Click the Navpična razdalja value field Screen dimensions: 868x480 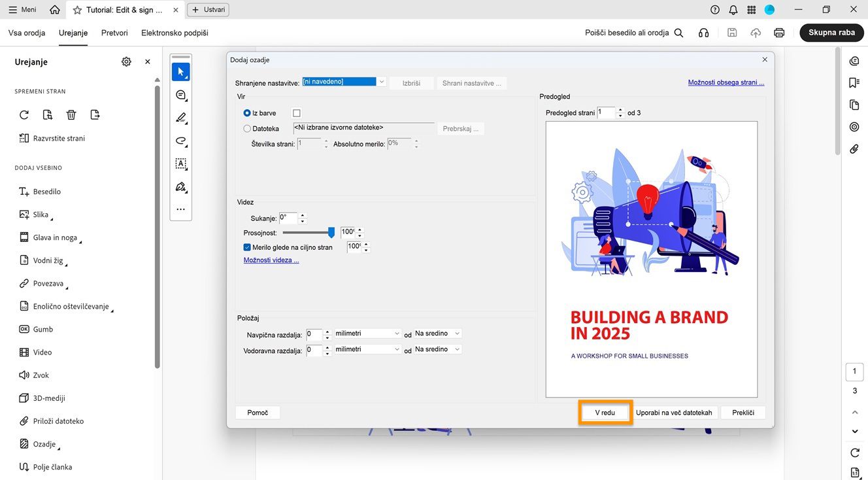tap(314, 334)
